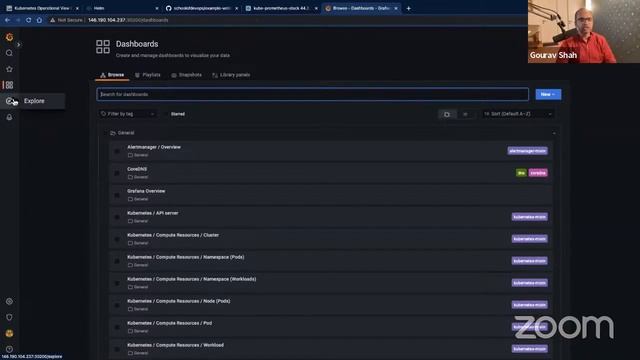Switch to the GitHub schoolofdevops browser tab
This screenshot has width=640, height=360.
(201, 8)
